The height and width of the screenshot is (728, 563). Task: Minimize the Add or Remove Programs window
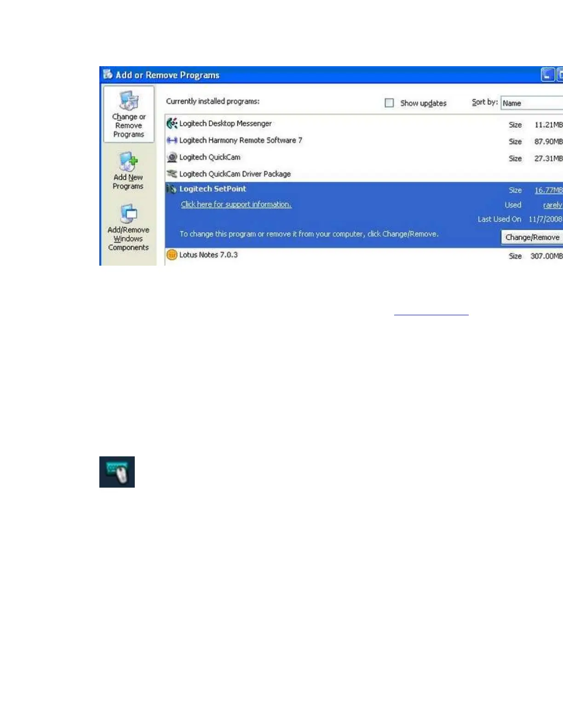tap(547, 75)
